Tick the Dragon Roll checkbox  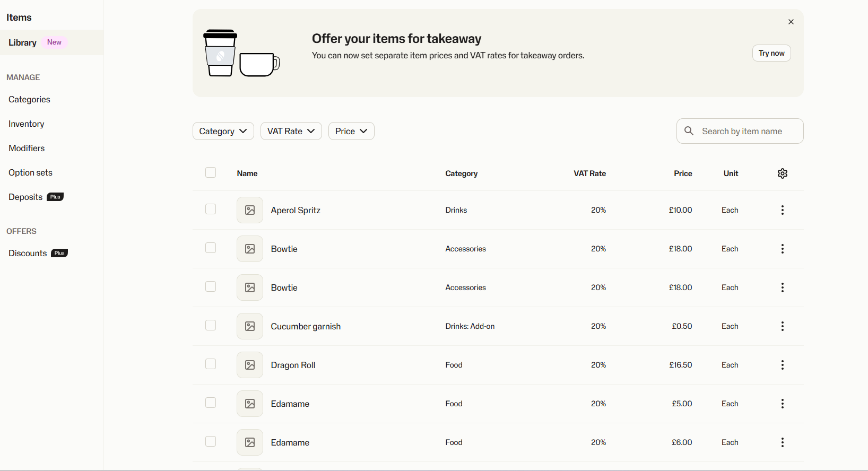[x=211, y=364]
